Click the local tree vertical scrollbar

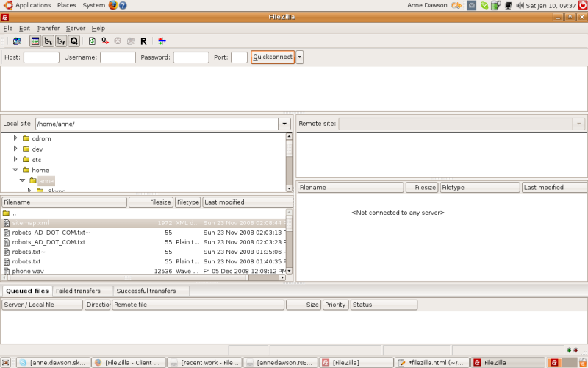click(x=289, y=162)
